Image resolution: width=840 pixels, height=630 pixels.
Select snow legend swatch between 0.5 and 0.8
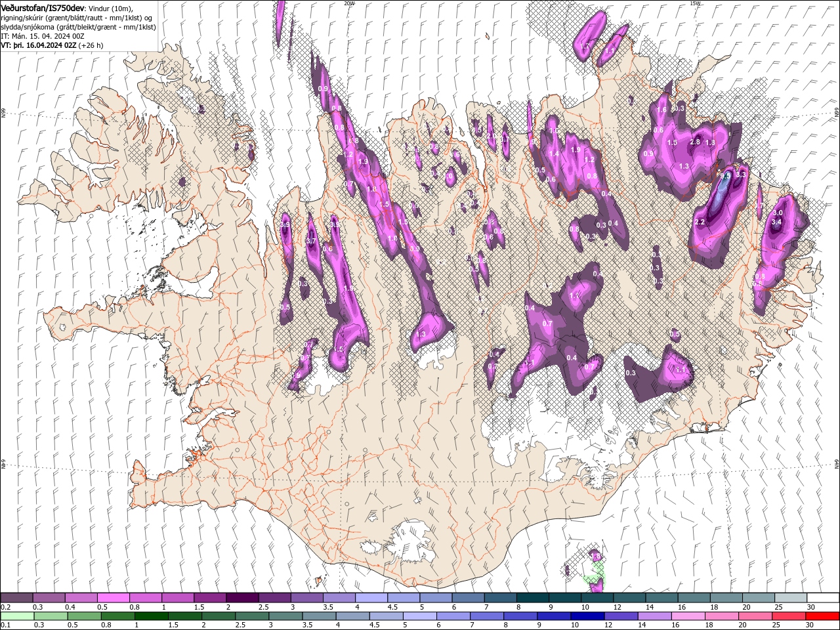click(x=113, y=598)
